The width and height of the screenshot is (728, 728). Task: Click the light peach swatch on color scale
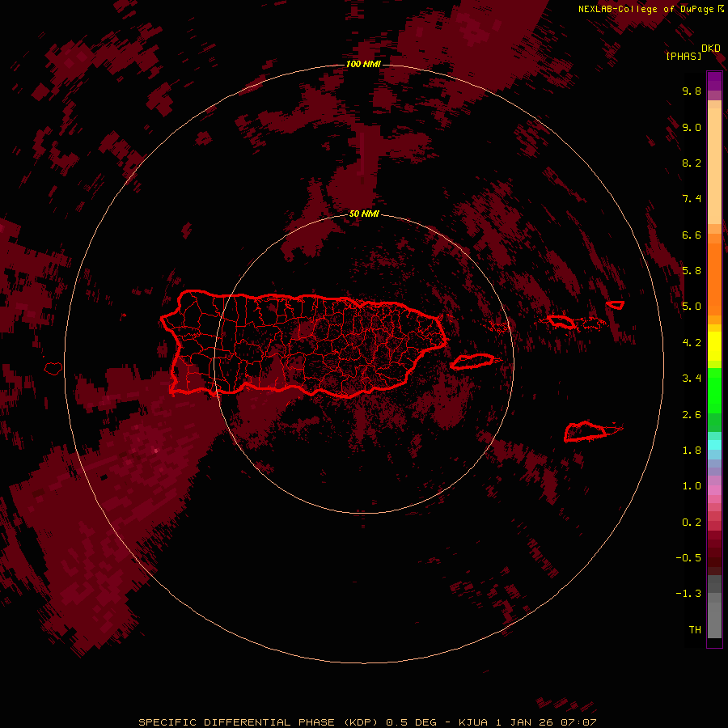tap(714, 166)
